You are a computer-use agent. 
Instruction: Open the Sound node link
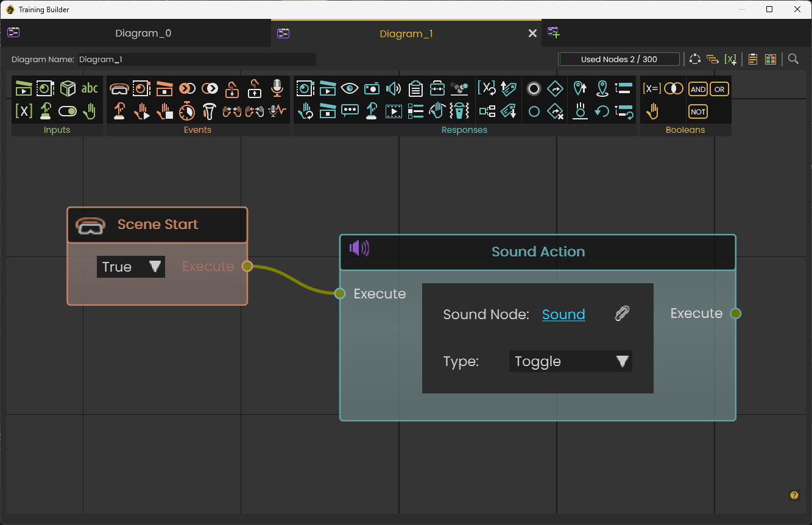tap(563, 314)
